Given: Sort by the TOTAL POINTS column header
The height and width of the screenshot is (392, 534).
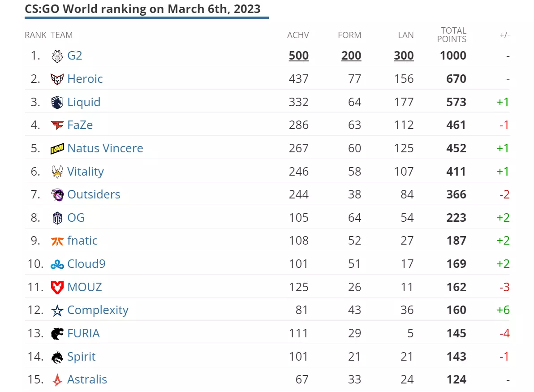Looking at the screenshot, I should pos(453,35).
